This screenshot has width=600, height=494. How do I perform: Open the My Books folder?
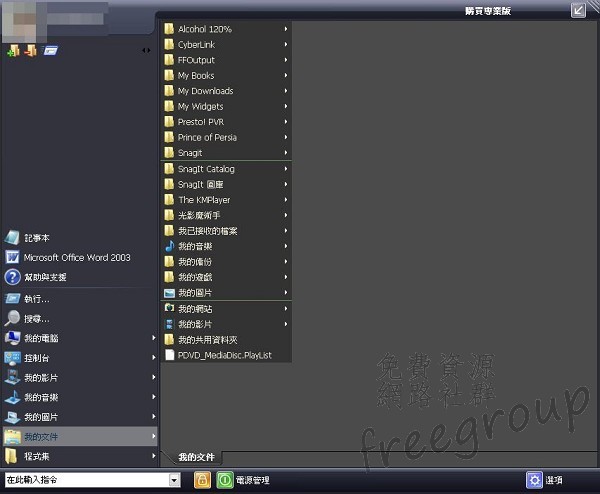point(226,76)
